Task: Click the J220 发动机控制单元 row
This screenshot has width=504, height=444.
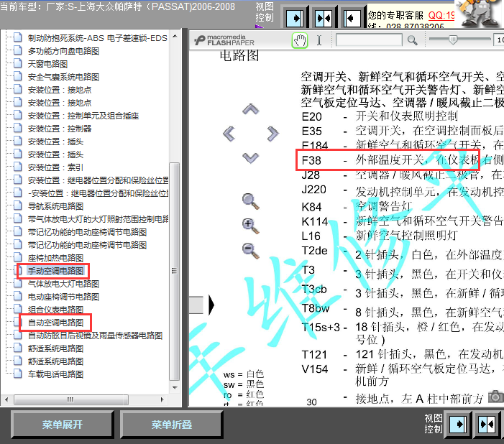Action: (x=403, y=192)
